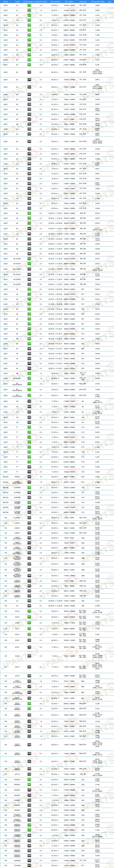Viewport: 114px width, 868px height.
Task: Click the 'NH1' body code cell
Action: pyautogui.click(x=83, y=482)
